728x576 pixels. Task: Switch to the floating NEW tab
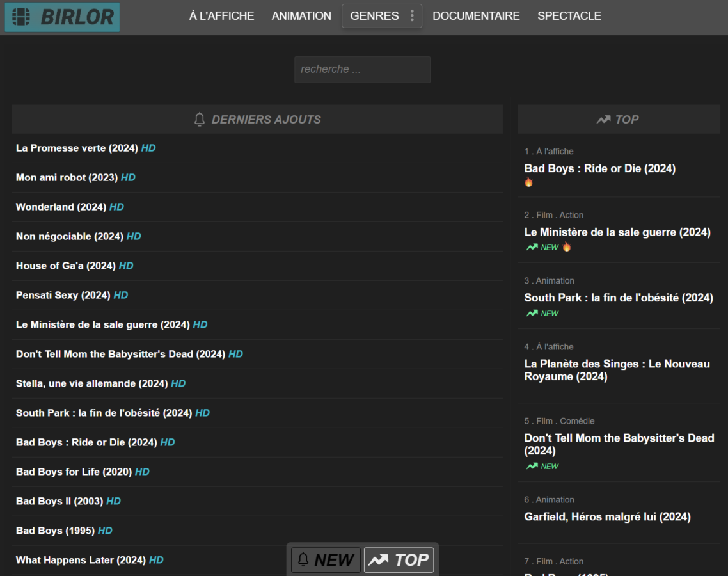click(326, 560)
